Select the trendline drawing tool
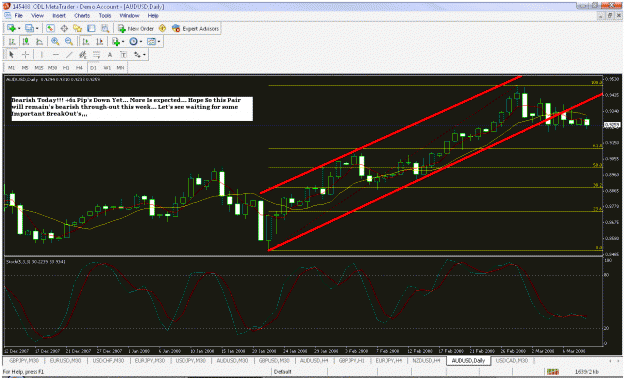 pyautogui.click(x=69, y=55)
